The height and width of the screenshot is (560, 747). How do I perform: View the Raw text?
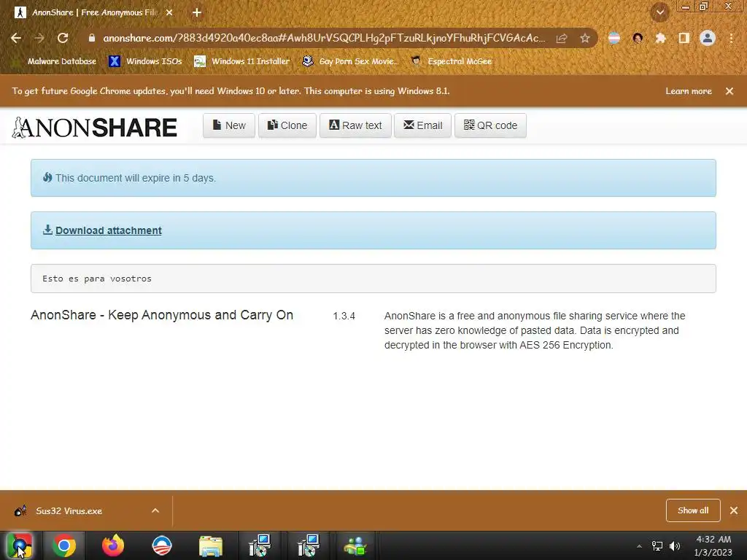point(355,125)
